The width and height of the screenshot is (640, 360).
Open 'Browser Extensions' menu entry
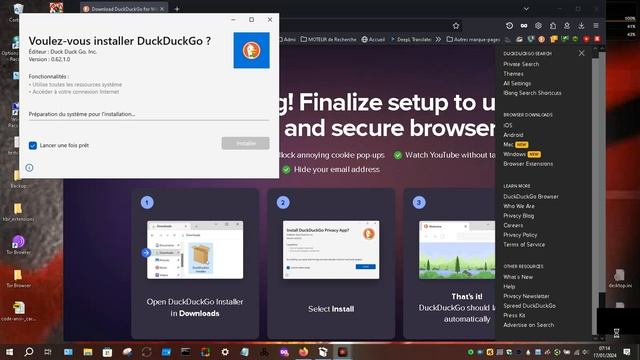528,164
